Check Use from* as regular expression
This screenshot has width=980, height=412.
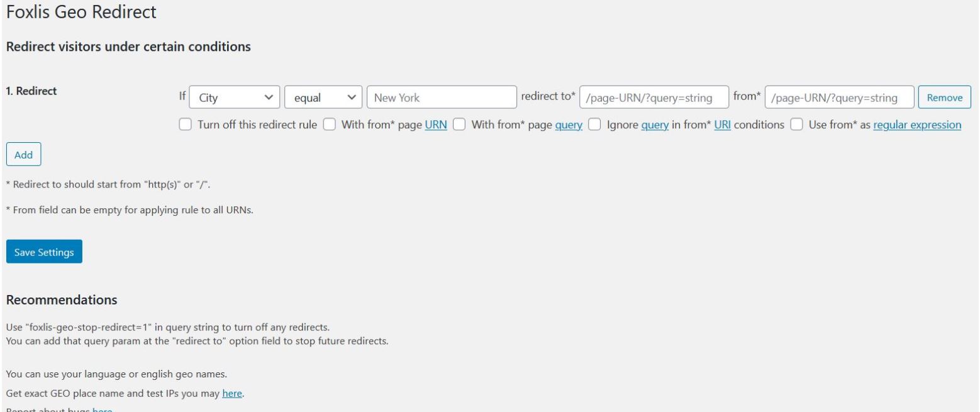point(796,125)
